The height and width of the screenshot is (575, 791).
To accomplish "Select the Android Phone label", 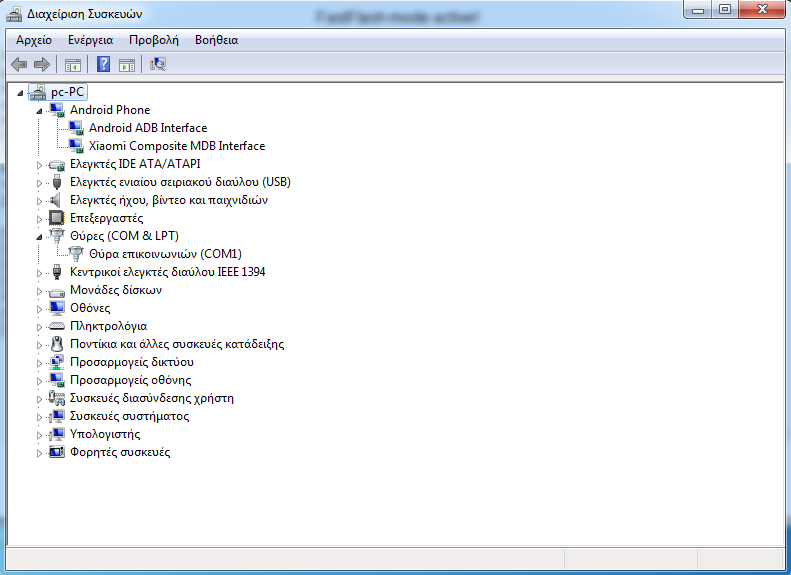I will click(x=110, y=110).
